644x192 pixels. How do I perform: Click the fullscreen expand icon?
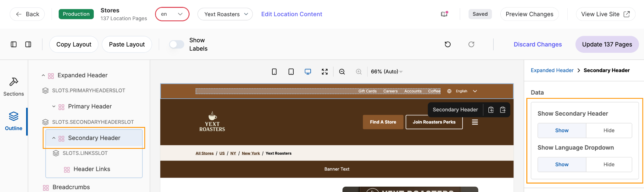(x=325, y=72)
